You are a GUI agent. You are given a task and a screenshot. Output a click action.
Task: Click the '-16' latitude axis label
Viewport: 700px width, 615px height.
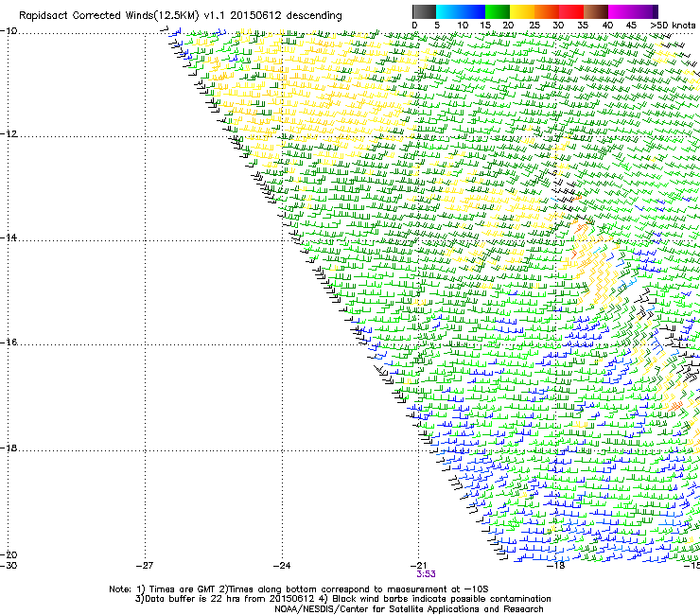click(9, 343)
